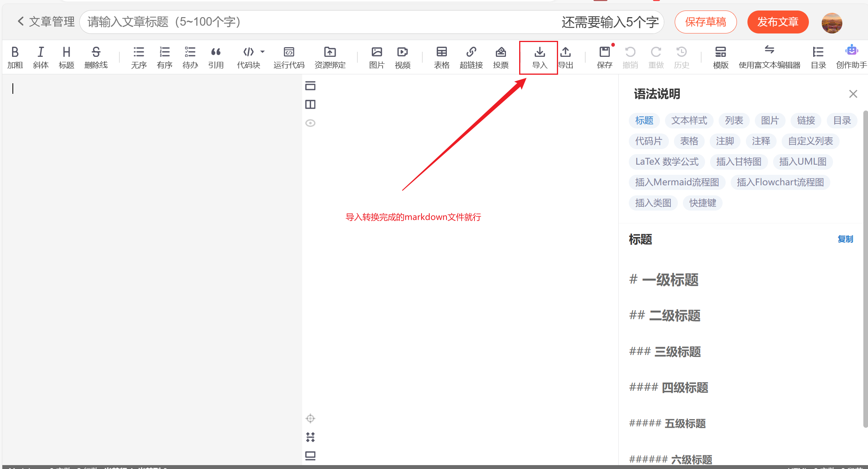
Task: Open templates with the 模版 icon
Action: 720,57
